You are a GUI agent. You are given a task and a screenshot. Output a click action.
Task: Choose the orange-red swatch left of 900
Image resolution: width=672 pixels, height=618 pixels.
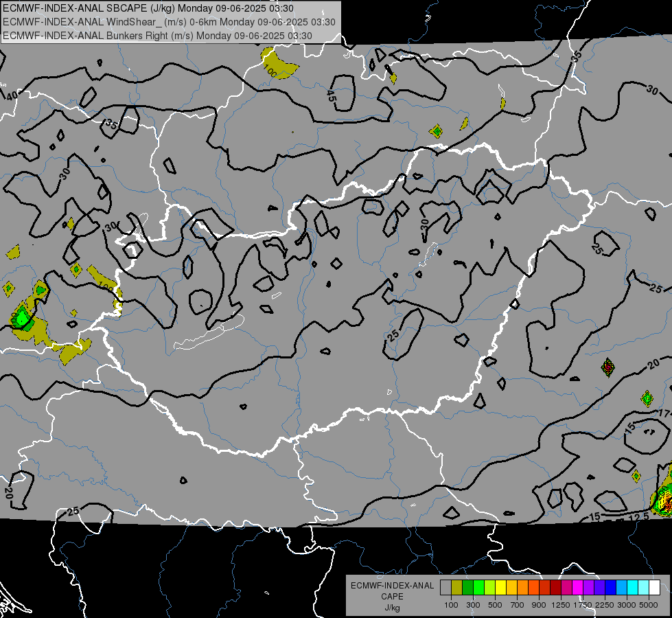(533, 588)
